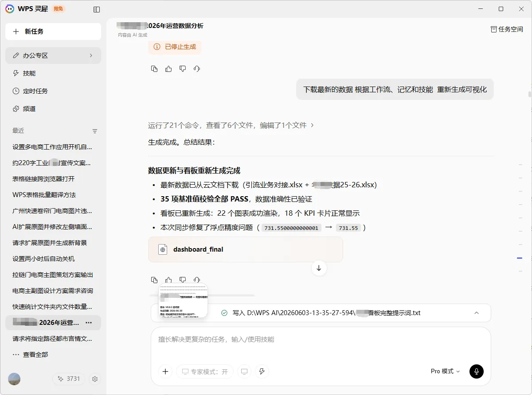Click the 已停止生成 notice info icon
Screen dimensions: 532x395
157,47
